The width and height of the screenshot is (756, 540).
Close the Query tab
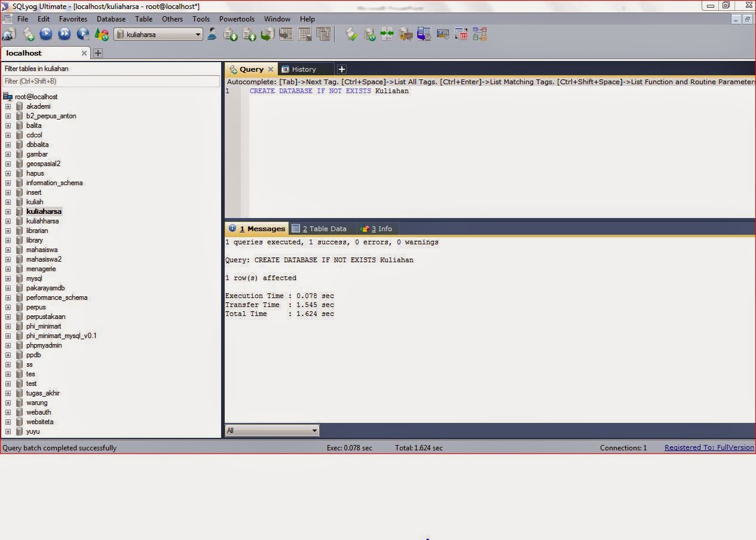(x=271, y=69)
